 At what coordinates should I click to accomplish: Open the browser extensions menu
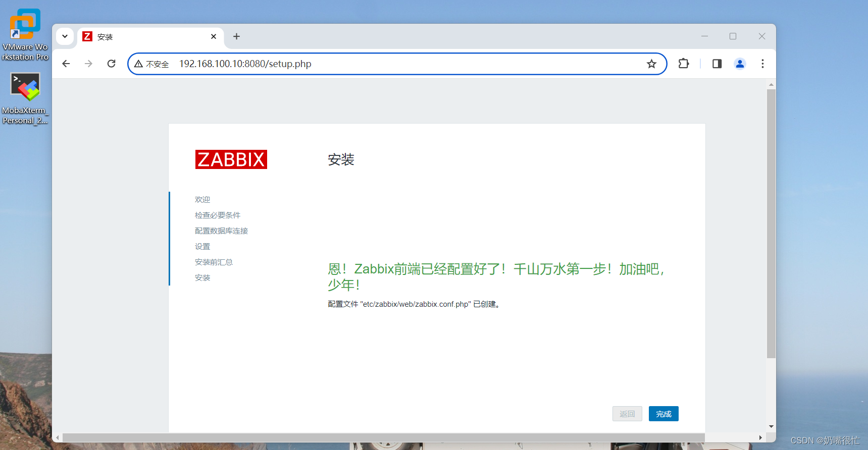click(x=683, y=64)
